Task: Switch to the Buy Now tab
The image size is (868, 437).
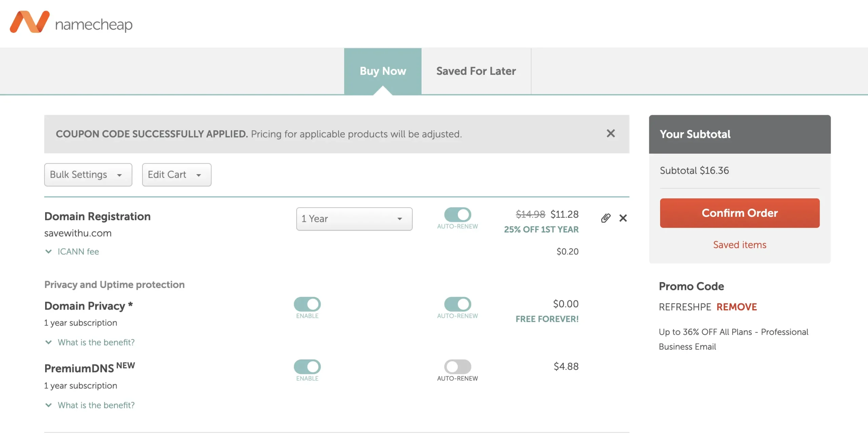Action: [x=383, y=71]
